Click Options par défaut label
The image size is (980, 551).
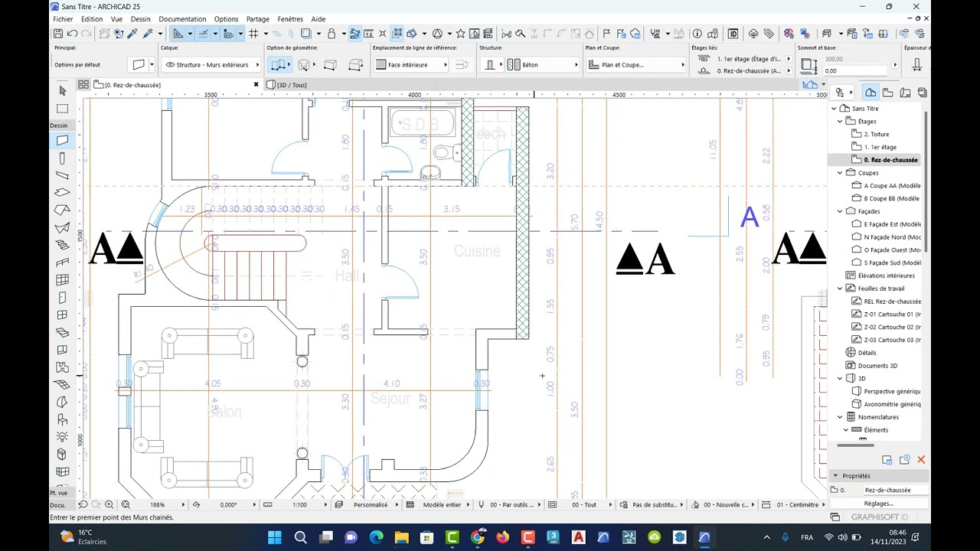tap(77, 65)
